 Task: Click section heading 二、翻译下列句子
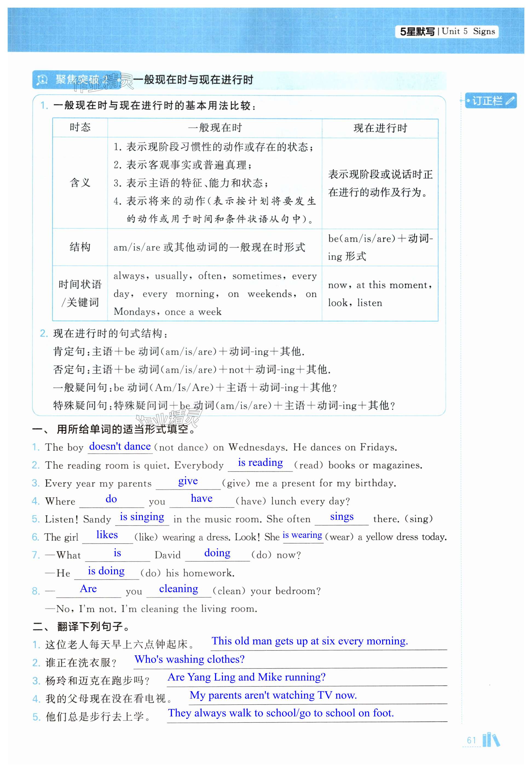click(81, 627)
